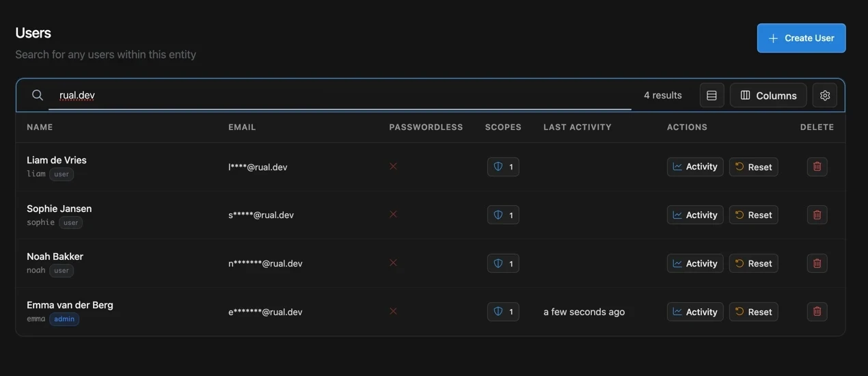Open Noah Bakker user entry
868x376 pixels.
click(x=55, y=256)
